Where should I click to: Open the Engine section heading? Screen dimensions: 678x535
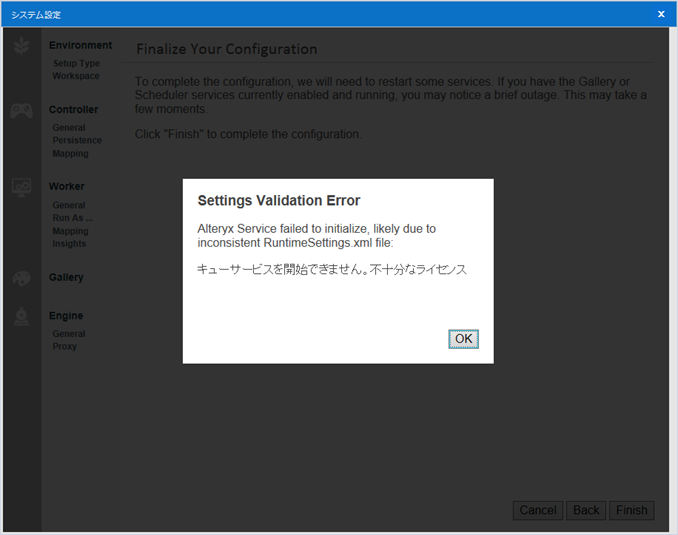pyautogui.click(x=66, y=316)
